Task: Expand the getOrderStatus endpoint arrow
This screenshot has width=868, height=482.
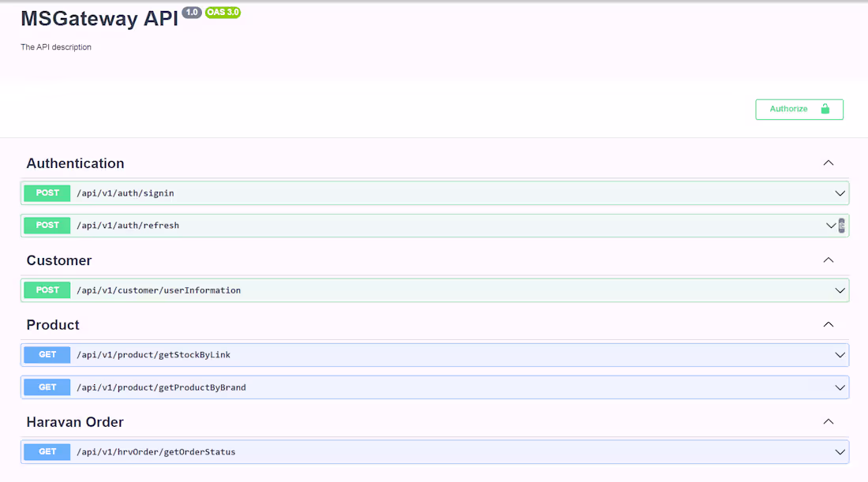Action: point(840,451)
